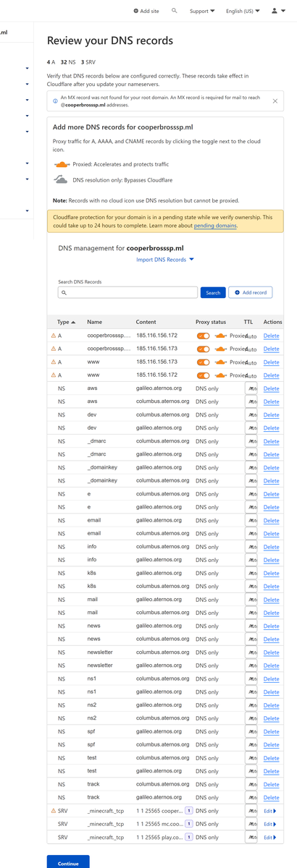
Task: Click warning icon on www 185.116.156.172 row
Action: (x=53, y=375)
